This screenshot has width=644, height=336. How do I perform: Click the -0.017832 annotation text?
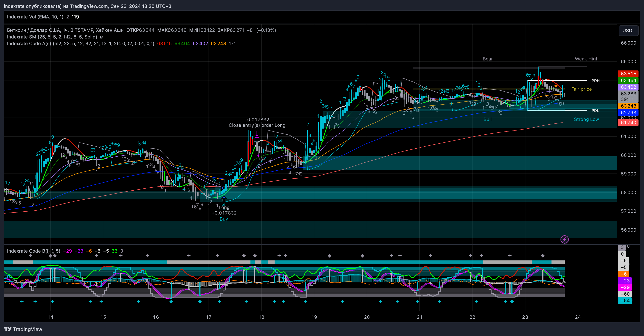tap(257, 120)
